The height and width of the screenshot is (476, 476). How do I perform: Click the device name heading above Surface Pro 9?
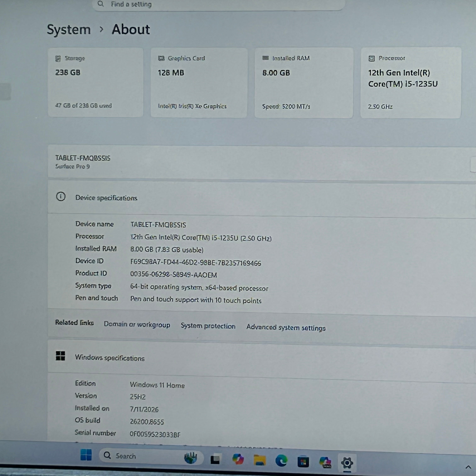83,158
